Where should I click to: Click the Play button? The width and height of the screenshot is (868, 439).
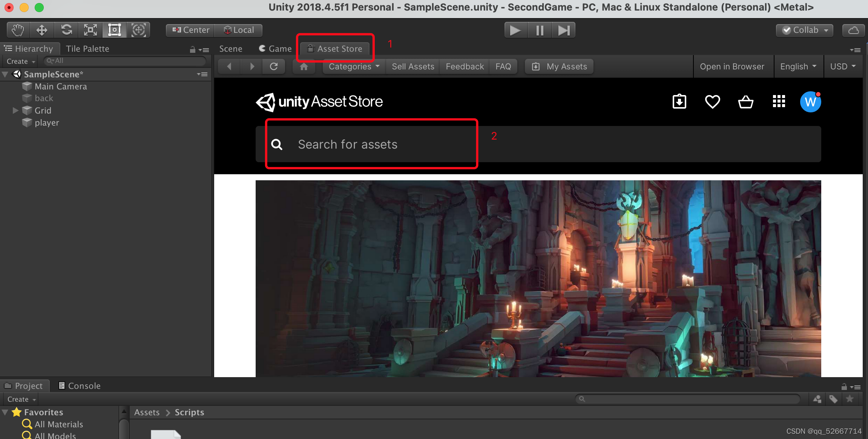click(515, 30)
